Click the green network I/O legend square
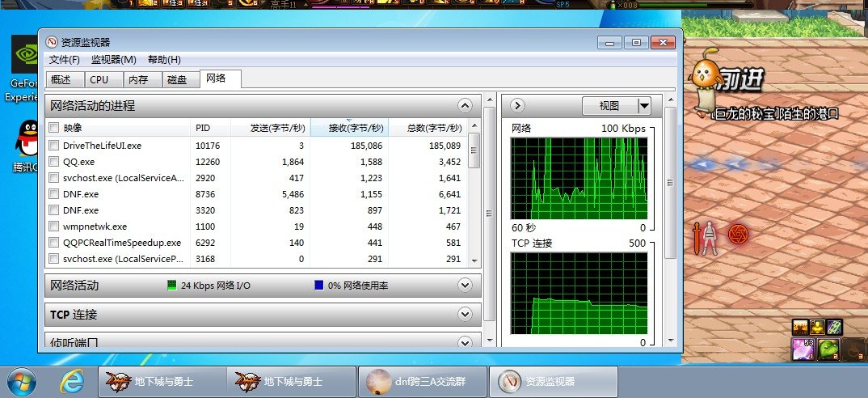The height and width of the screenshot is (398, 868). click(171, 286)
